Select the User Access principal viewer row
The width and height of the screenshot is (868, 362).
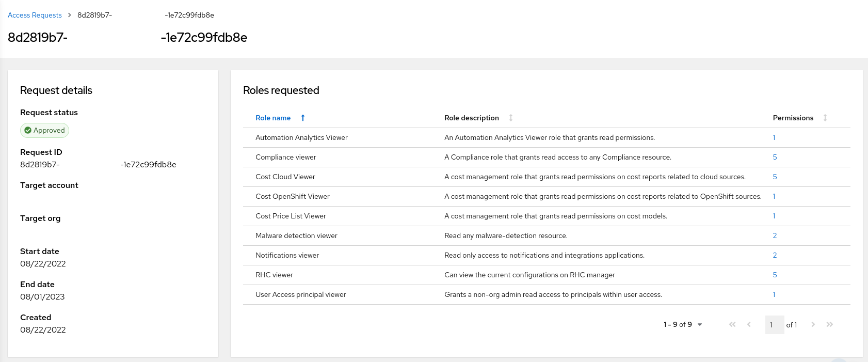[300, 294]
